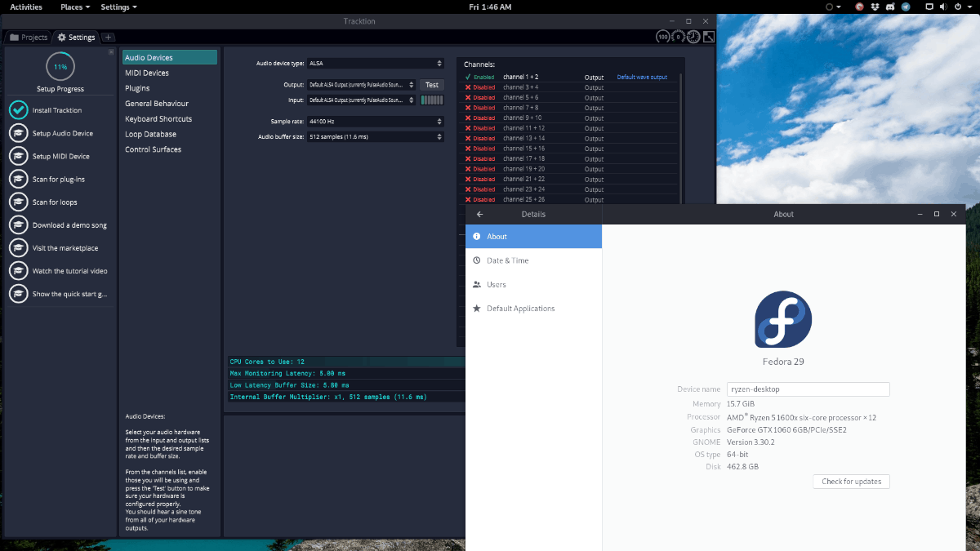Close the Setup Progress panel with its X

coord(111,52)
